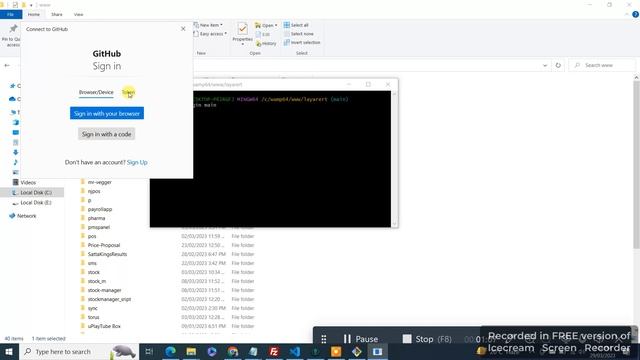Click Sign in with a code
This screenshot has height=360, width=640.
[107, 134]
